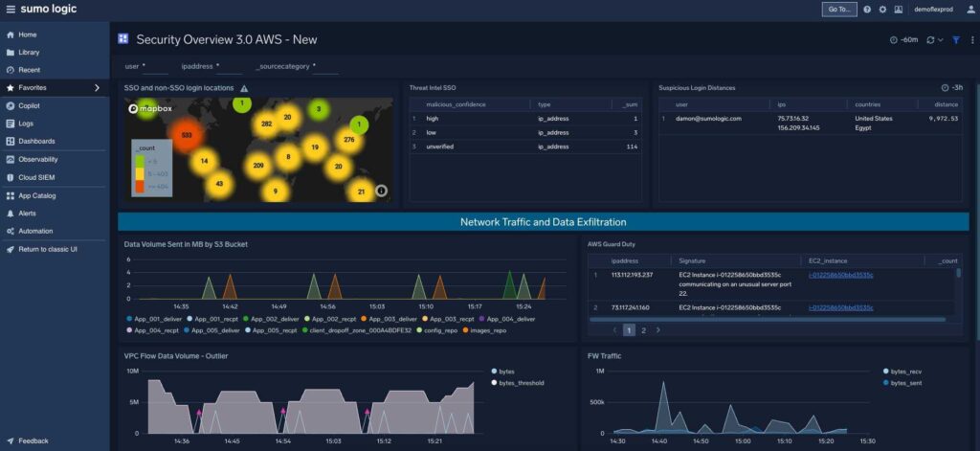
Task: Click the Dashboards icon in sidebar
Action: coord(10,142)
